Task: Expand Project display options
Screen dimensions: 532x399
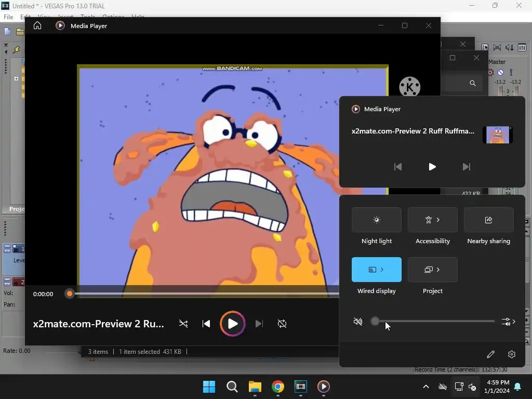Action: (x=433, y=270)
